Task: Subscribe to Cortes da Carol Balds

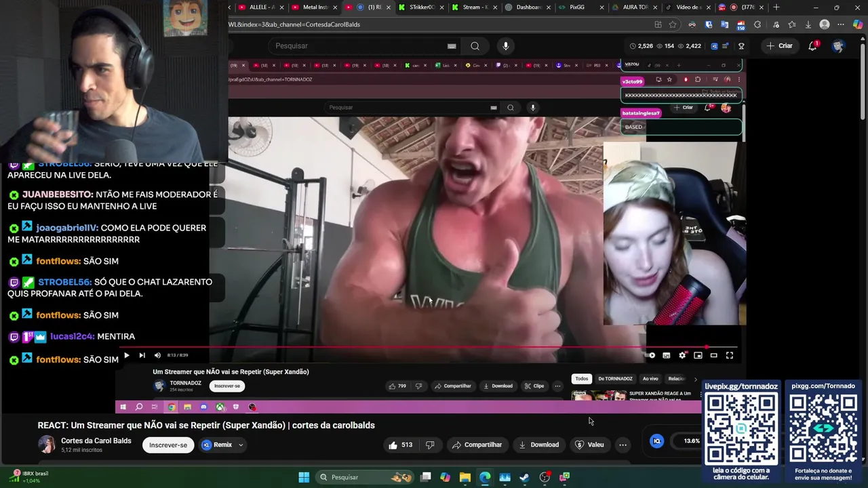Action: tap(168, 445)
